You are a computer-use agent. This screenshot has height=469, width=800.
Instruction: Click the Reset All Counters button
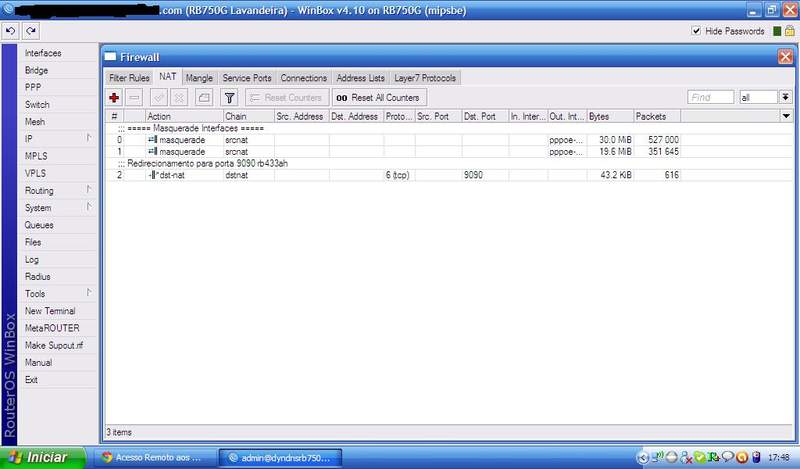(x=379, y=97)
